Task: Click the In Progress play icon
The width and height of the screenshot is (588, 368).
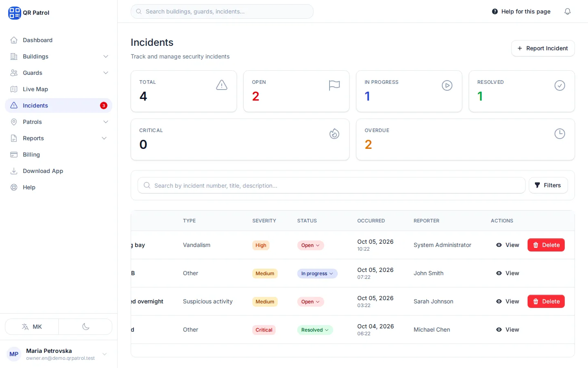Action: [x=447, y=85]
